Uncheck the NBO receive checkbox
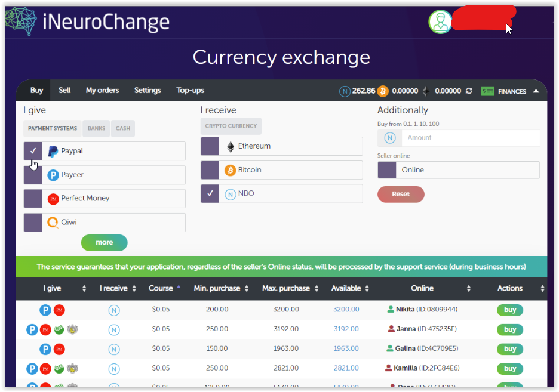Viewport: 559px width, 392px height. (210, 193)
